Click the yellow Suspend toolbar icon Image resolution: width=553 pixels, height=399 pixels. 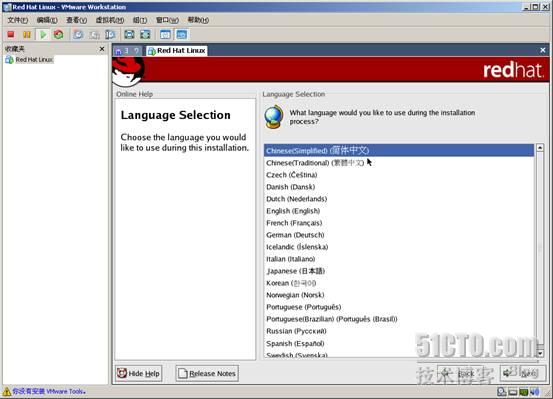pos(27,34)
